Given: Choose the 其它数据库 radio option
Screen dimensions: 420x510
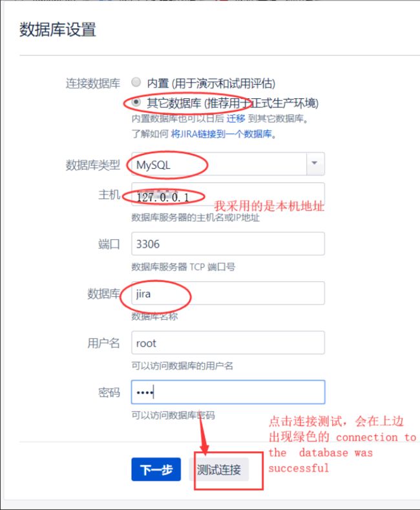Looking at the screenshot, I should tap(136, 102).
